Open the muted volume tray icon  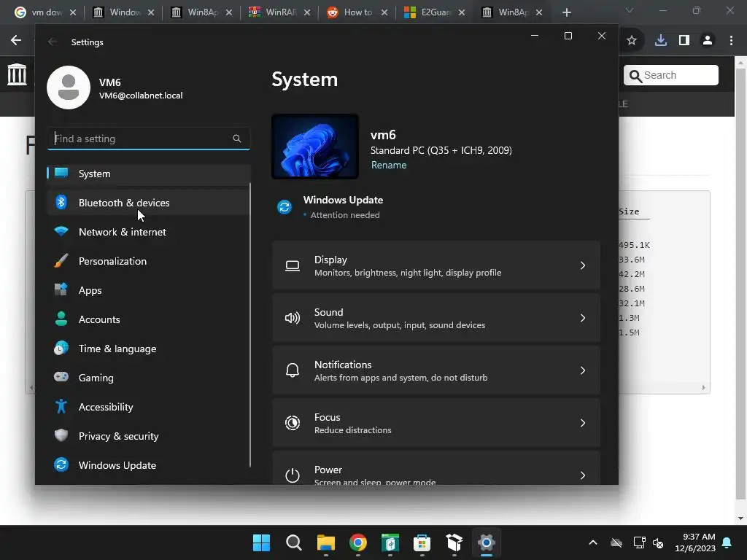coord(658,542)
